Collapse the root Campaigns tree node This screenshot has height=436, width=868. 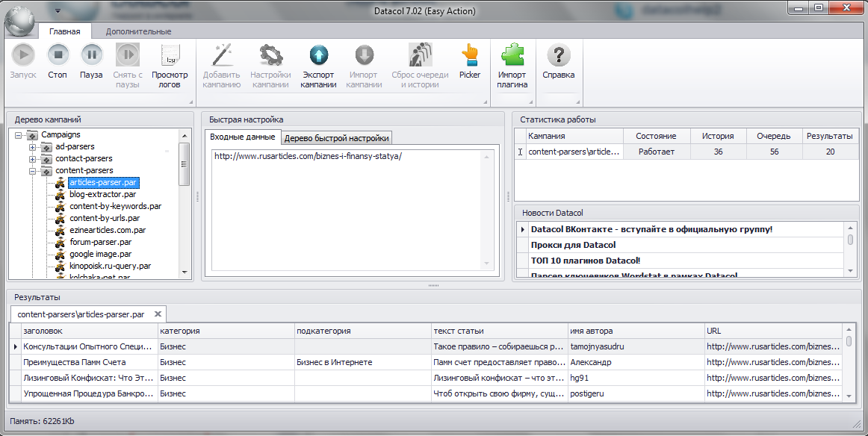coord(18,135)
